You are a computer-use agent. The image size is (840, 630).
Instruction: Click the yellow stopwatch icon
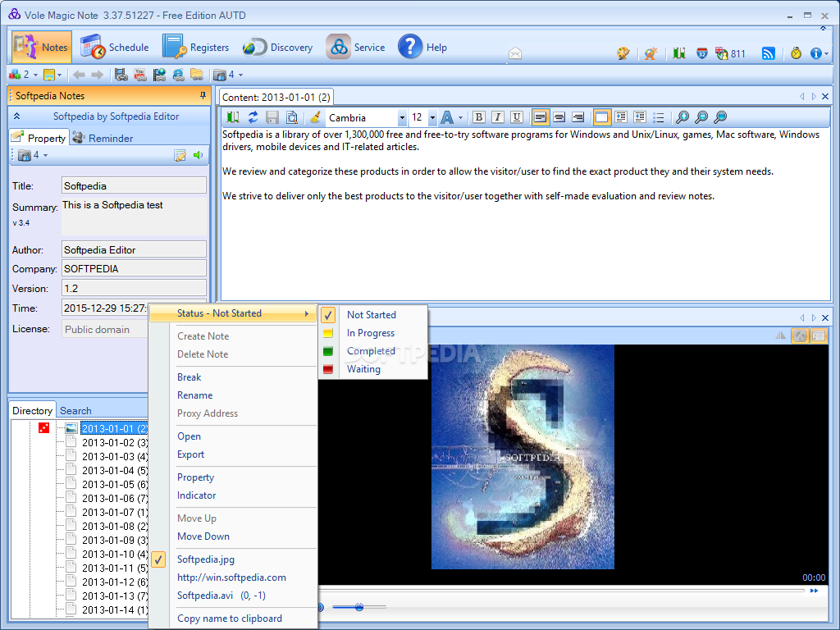(x=796, y=53)
